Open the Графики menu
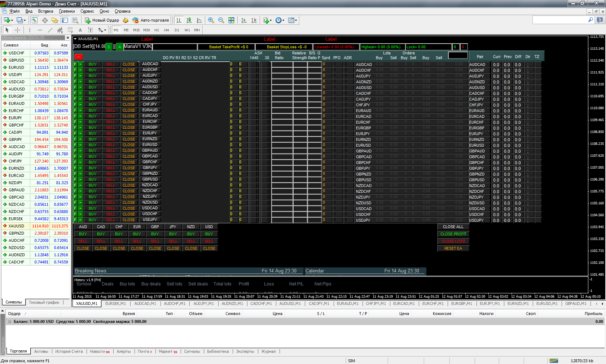Image resolution: width=606 pixels, height=364 pixels. click(67, 11)
